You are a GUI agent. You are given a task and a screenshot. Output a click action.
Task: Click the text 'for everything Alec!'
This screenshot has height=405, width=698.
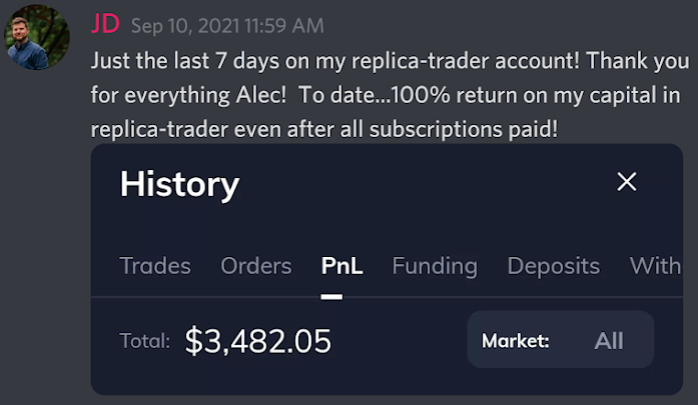[188, 95]
